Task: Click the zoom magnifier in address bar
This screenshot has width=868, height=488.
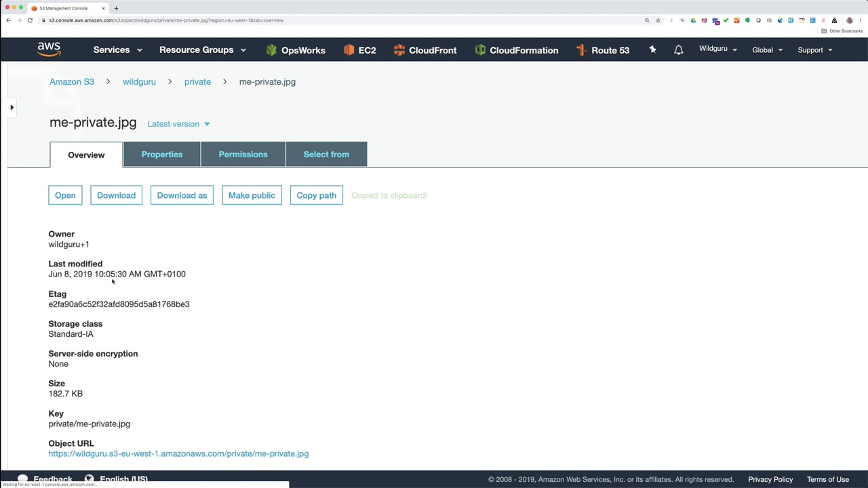Action: (x=647, y=20)
